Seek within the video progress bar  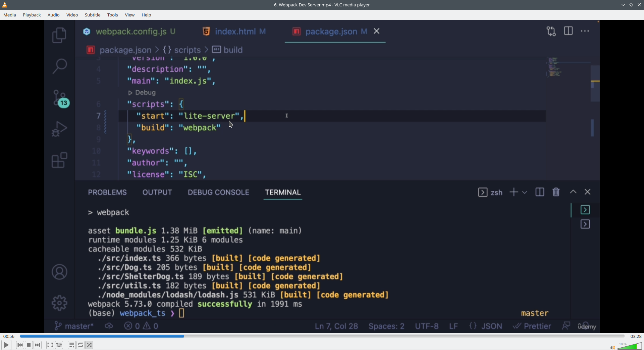pyautogui.click(x=322, y=336)
